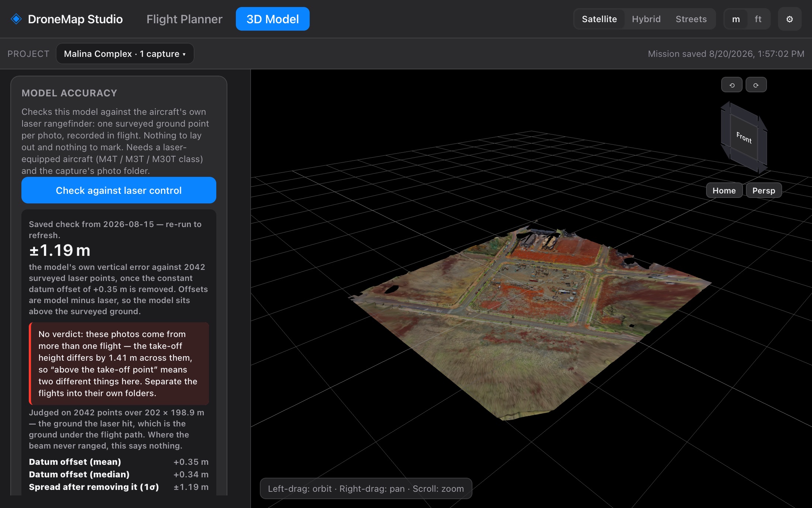Click the Judged on 2042 points paragraph
Screen dimensions: 812x508
(117, 429)
